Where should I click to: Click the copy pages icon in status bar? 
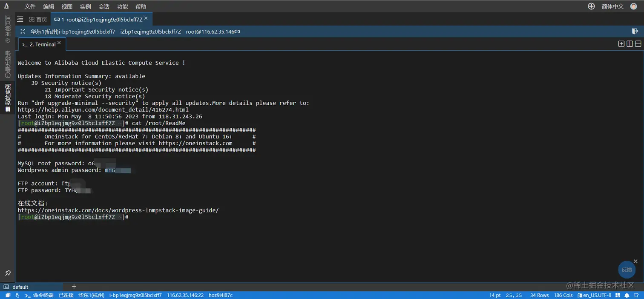click(x=8, y=295)
